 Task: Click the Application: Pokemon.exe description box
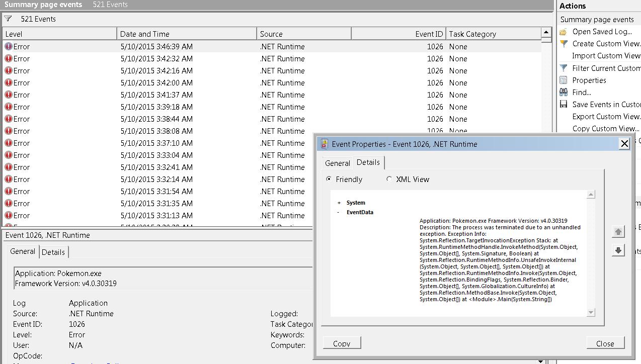click(163, 279)
